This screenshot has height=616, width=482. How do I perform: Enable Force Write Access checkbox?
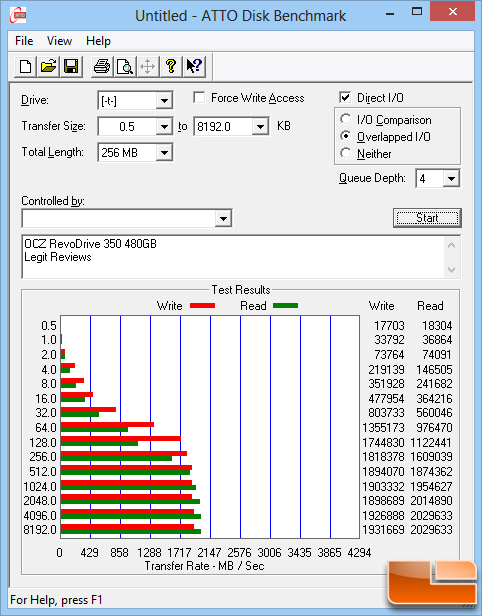[x=199, y=97]
